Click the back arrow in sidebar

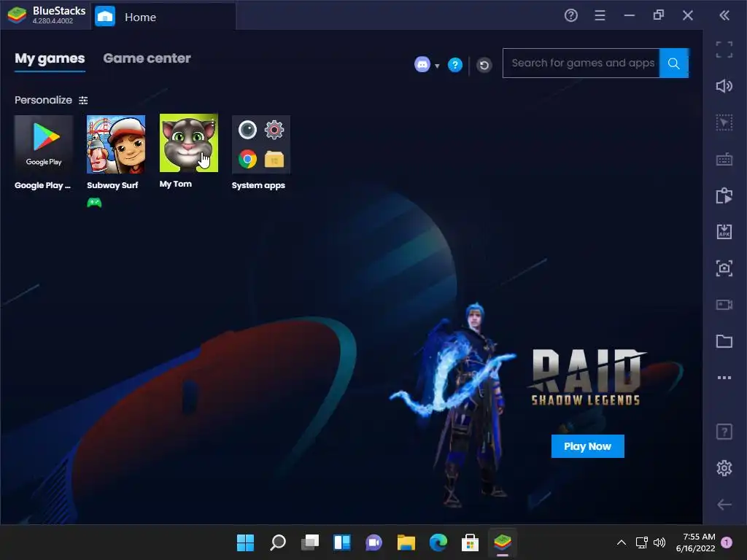[x=724, y=505]
